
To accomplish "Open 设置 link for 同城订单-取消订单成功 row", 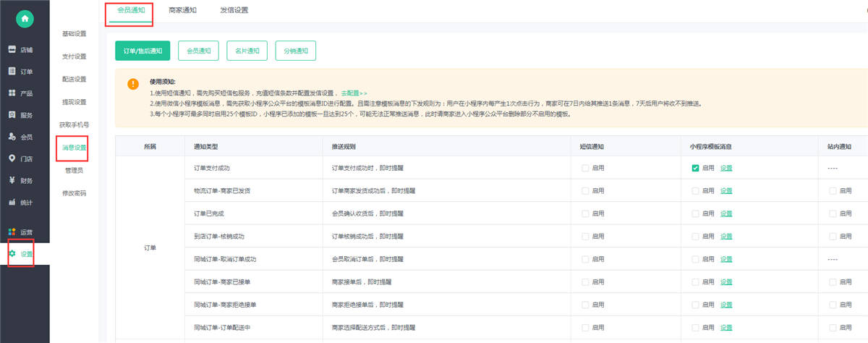I will (726, 259).
